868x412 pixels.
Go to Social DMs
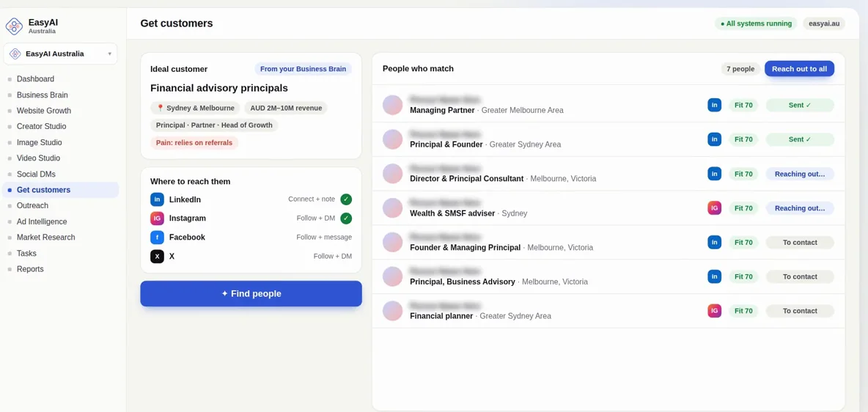[x=36, y=174]
